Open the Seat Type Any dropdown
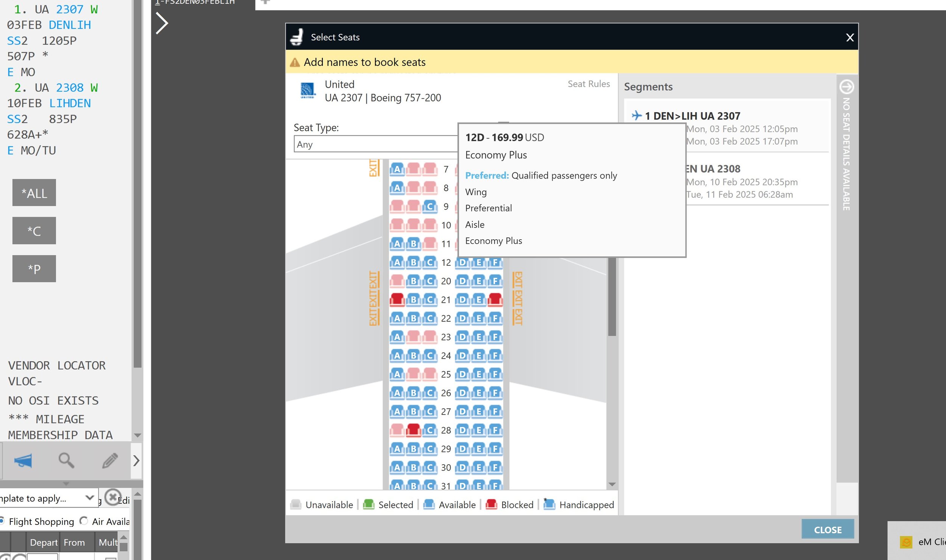This screenshot has height=560, width=946. [x=375, y=144]
